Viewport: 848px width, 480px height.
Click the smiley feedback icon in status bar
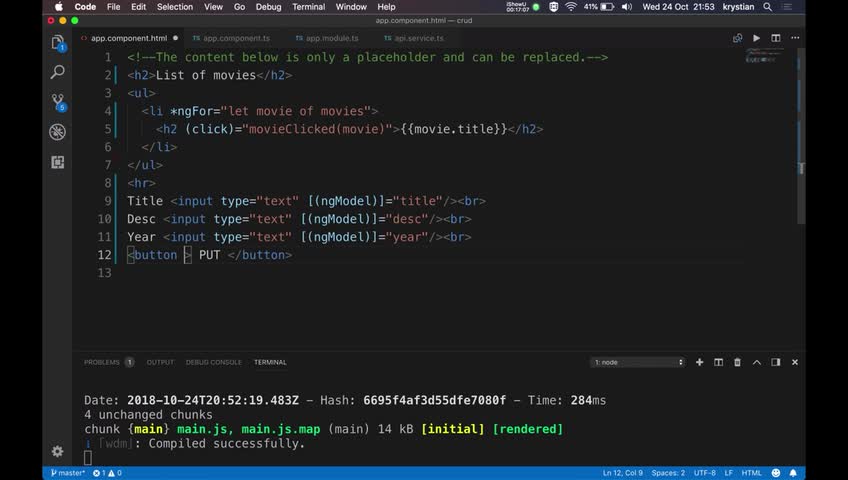[x=776, y=473]
